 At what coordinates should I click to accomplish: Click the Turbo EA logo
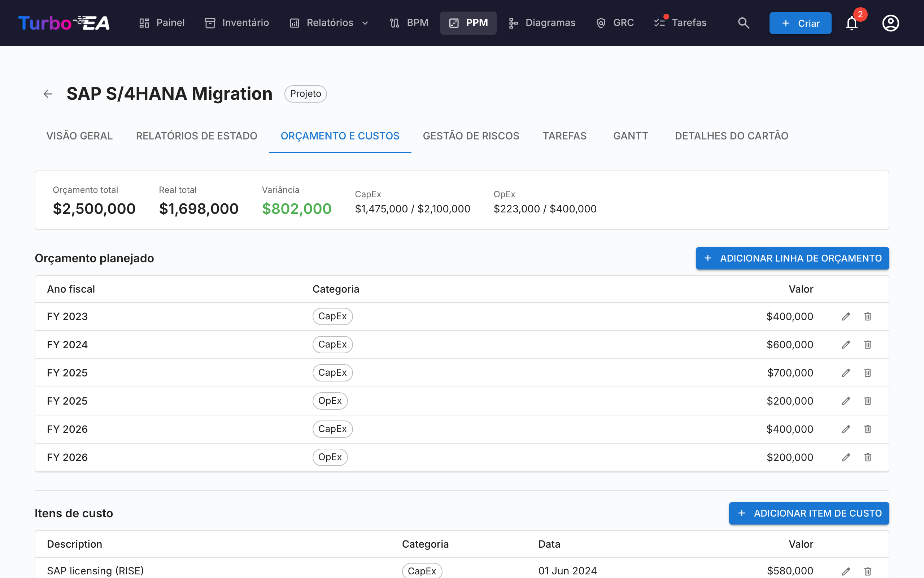64,23
